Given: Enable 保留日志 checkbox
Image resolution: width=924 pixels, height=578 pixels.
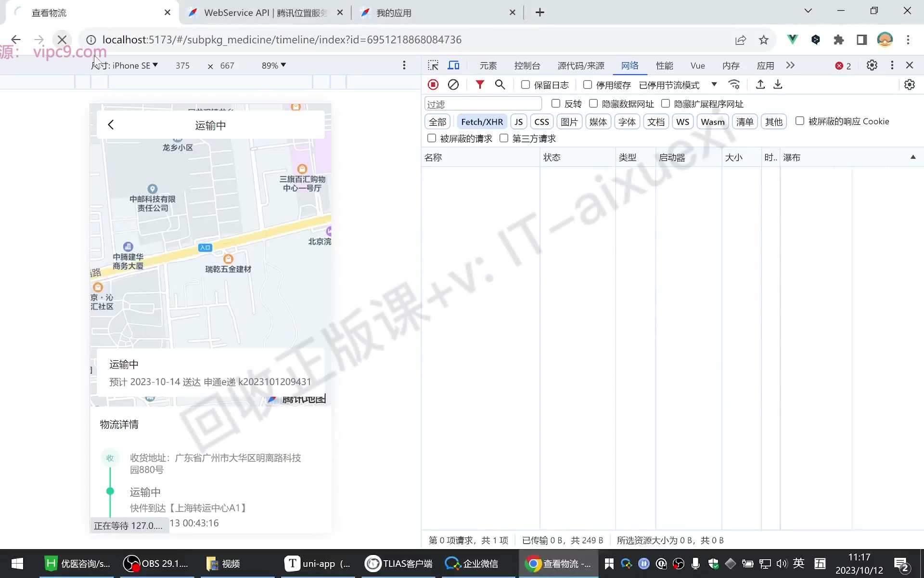Looking at the screenshot, I should pyautogui.click(x=526, y=85).
